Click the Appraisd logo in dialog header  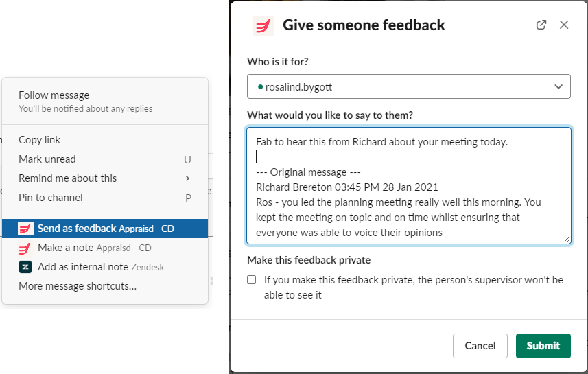coord(263,26)
